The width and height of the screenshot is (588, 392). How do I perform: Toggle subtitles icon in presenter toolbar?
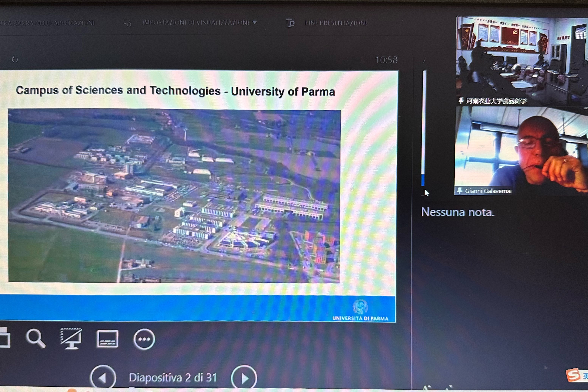(108, 339)
